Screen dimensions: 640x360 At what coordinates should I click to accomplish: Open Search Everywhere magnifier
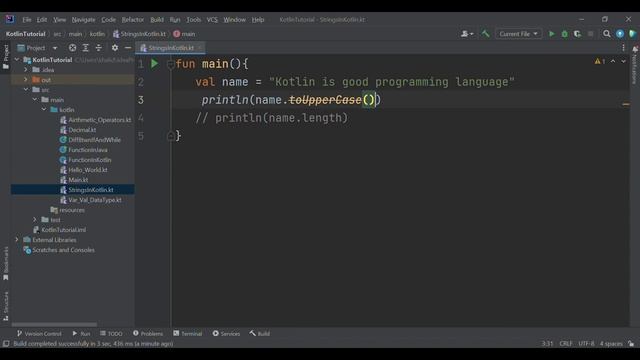tap(607, 34)
